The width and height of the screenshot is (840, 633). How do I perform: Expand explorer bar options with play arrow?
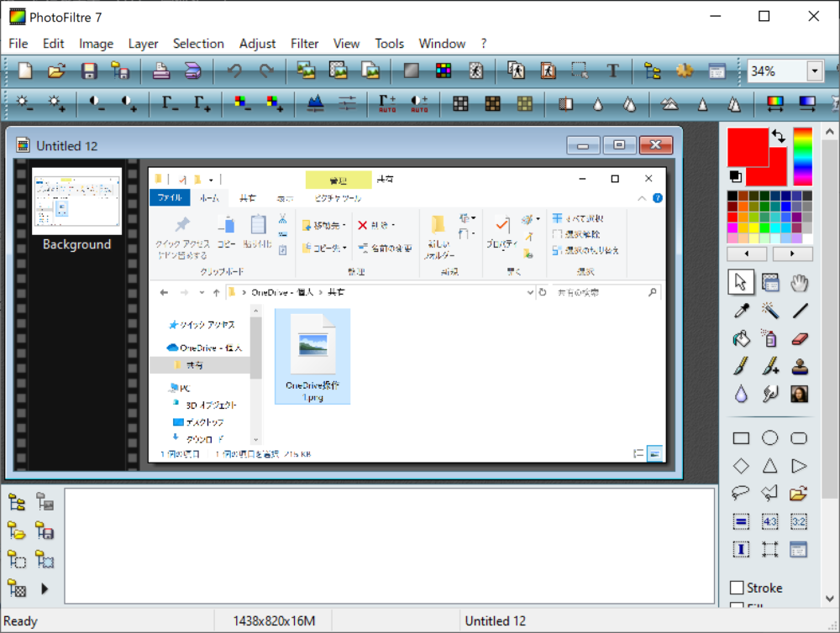[x=45, y=589]
